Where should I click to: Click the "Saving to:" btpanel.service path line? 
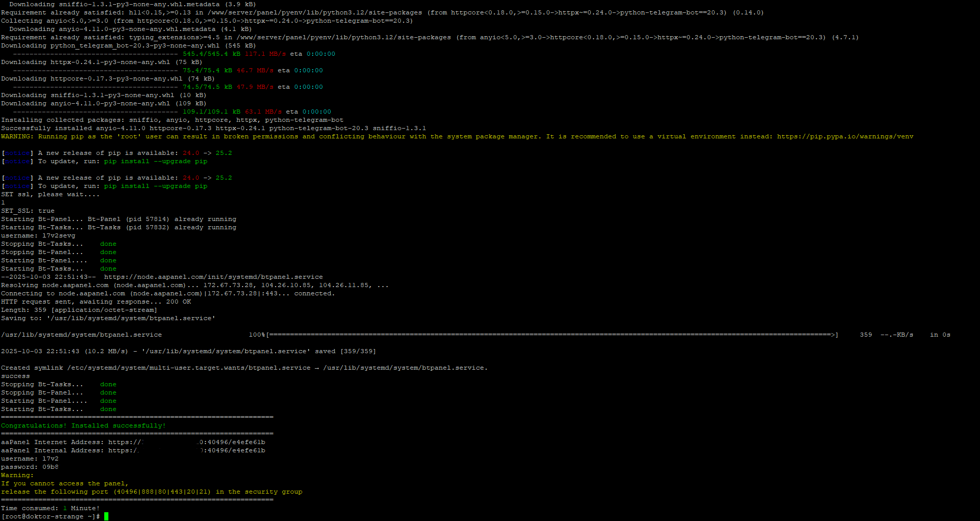(x=108, y=319)
